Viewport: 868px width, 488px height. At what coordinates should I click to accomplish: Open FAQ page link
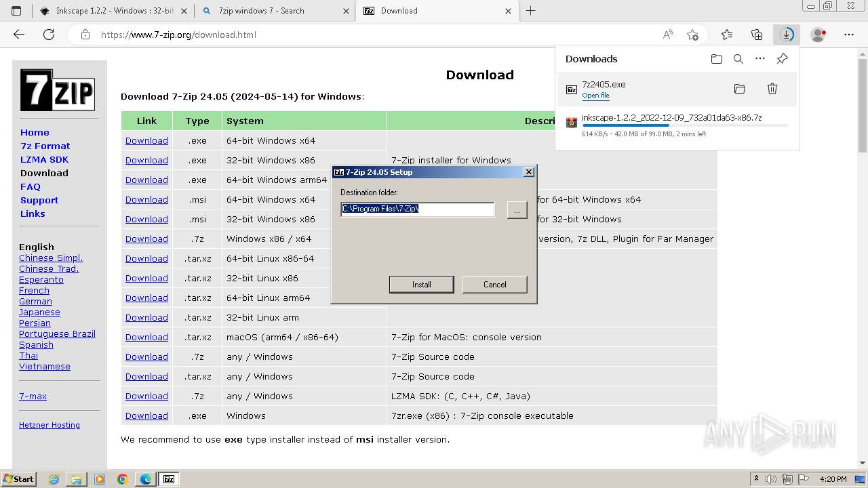(31, 186)
